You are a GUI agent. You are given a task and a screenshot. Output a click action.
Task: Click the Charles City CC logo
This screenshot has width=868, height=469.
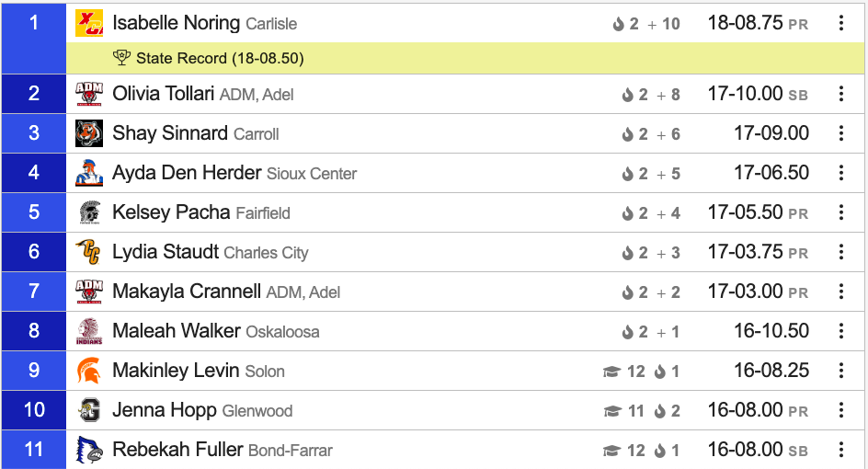click(89, 252)
